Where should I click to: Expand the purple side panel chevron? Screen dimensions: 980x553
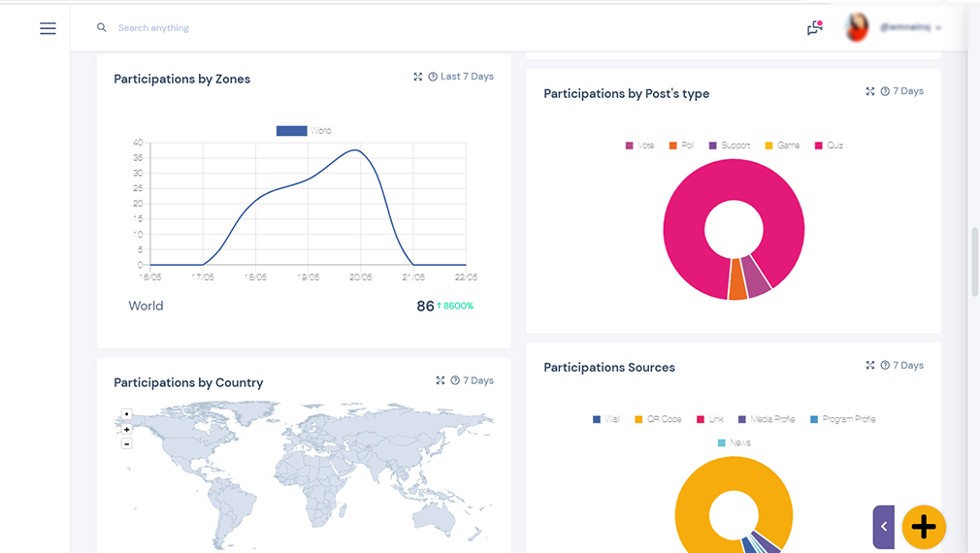(x=884, y=527)
